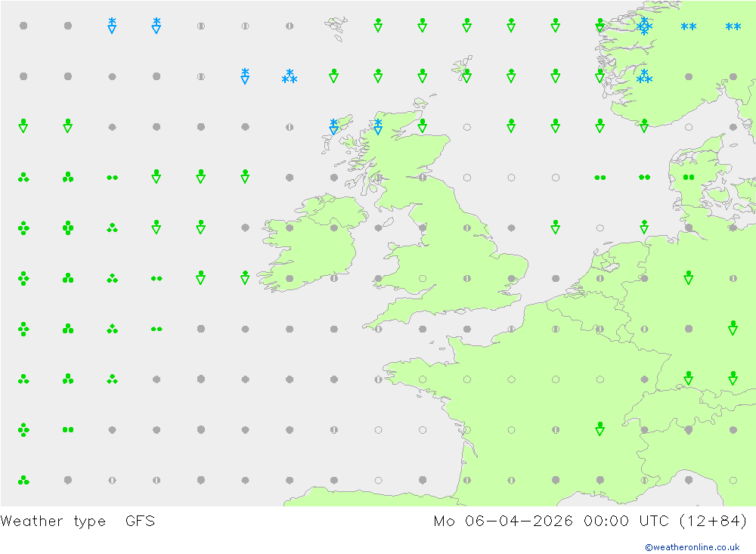
Task: Click the green shower symbol over northern Germany
Action: 689,277
